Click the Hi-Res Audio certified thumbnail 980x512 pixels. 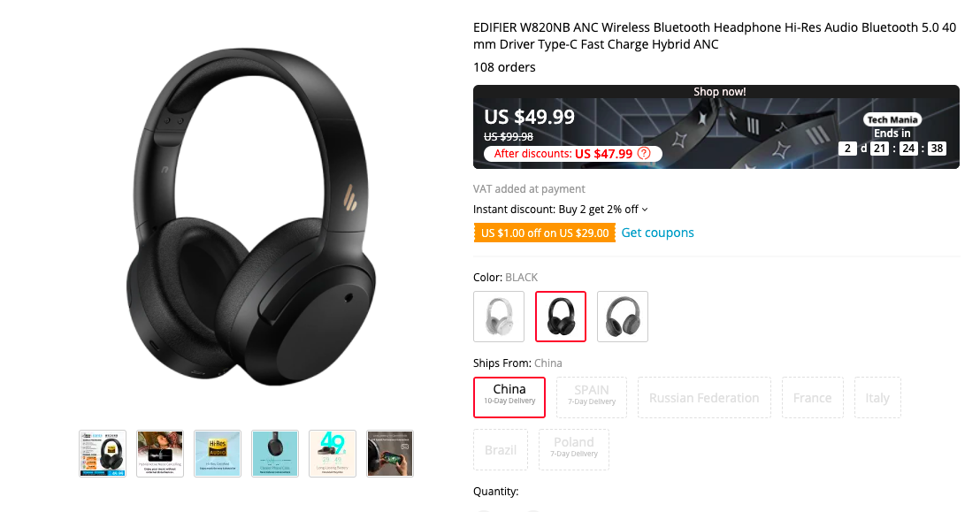[217, 454]
